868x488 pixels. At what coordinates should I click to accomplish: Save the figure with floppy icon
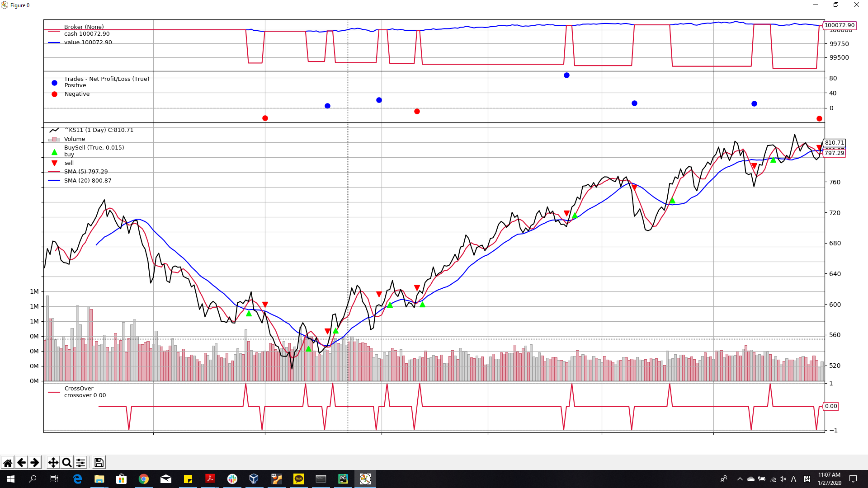pyautogui.click(x=99, y=462)
